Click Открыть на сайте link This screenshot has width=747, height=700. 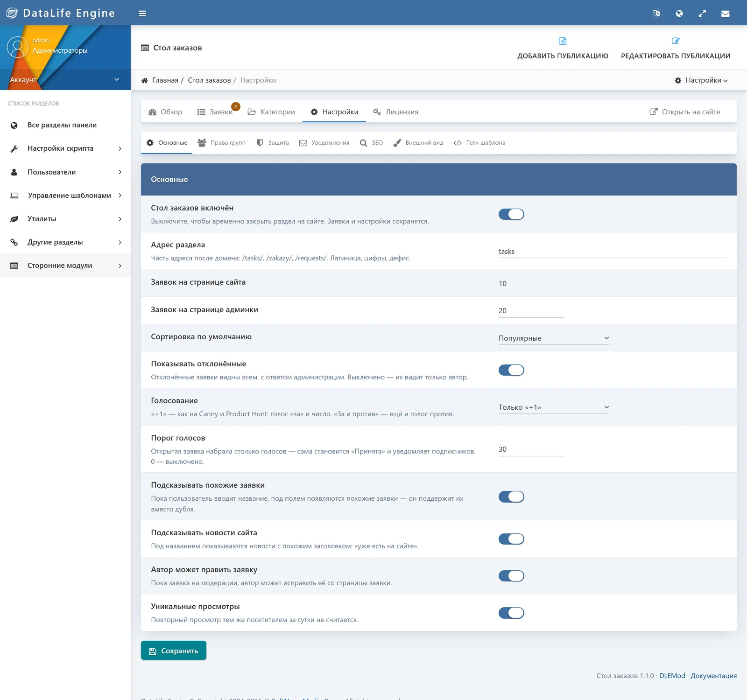point(685,112)
